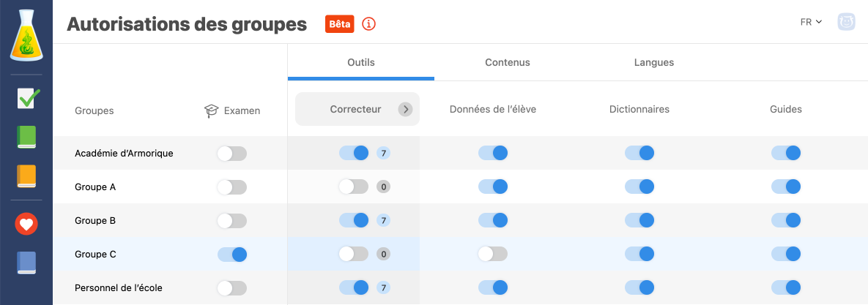
Task: Enable Examen toggle for Académie d'Armorique
Action: tap(232, 154)
